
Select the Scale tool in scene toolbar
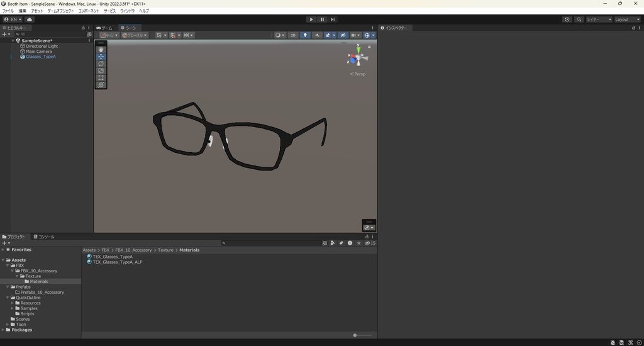click(101, 70)
